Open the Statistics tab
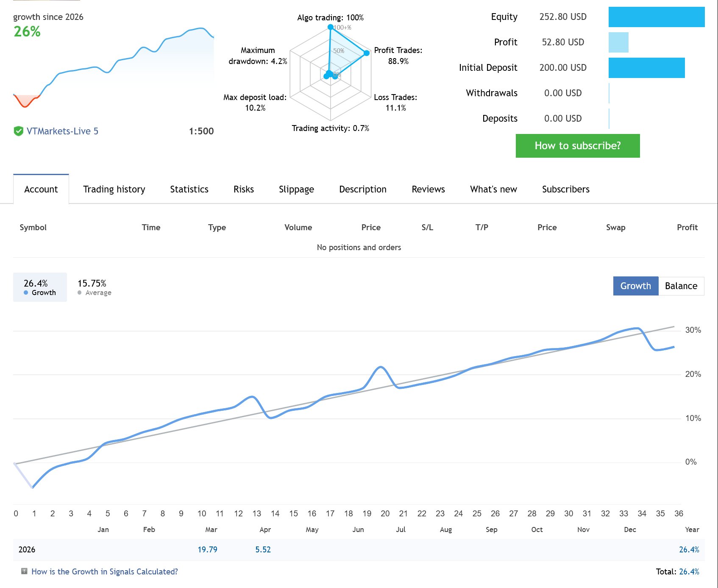The height and width of the screenshot is (588, 718). [x=189, y=189]
